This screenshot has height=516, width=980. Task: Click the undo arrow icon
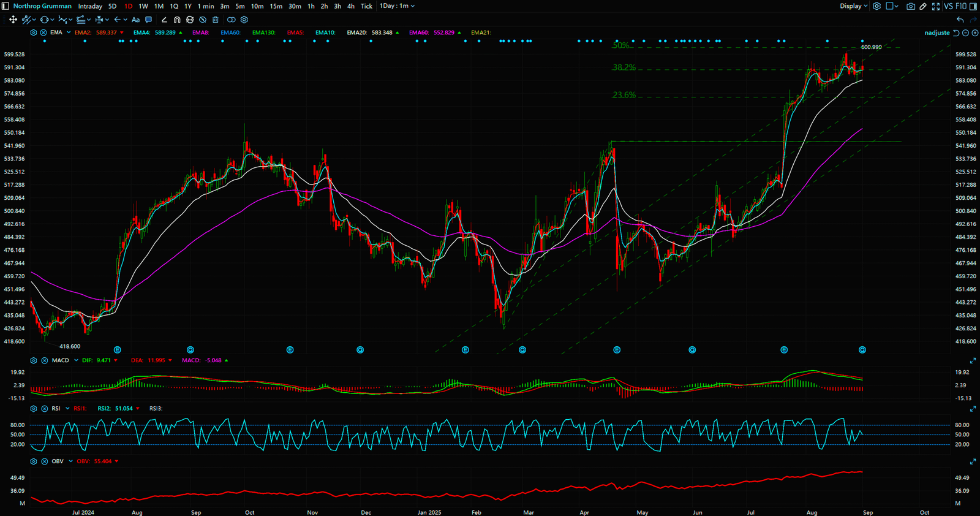click(960, 20)
